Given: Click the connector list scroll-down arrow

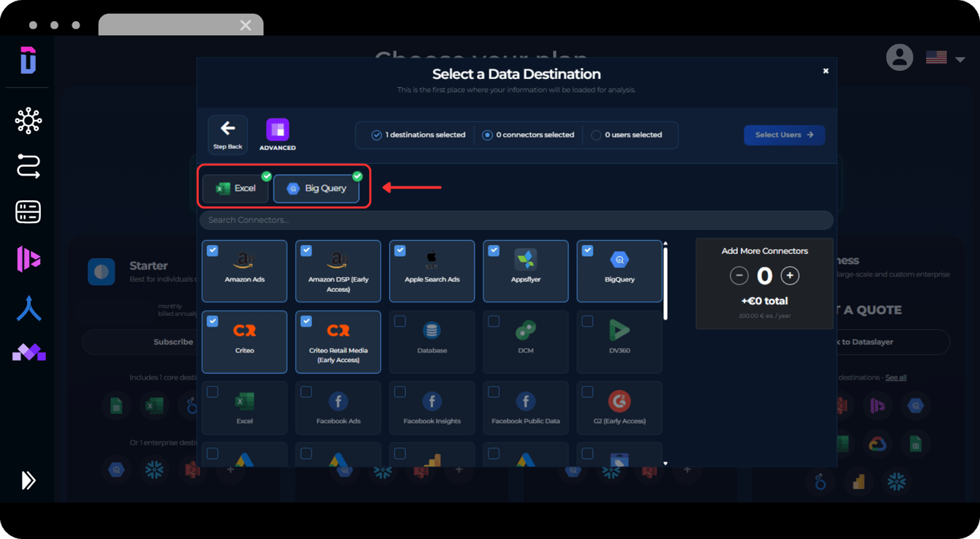Looking at the screenshot, I should point(665,463).
